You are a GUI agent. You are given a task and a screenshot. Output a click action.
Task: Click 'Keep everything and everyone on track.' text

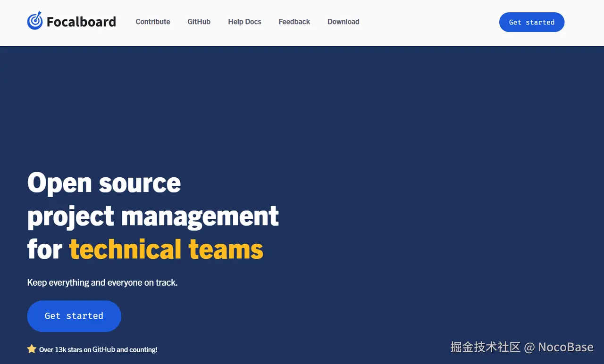point(102,283)
